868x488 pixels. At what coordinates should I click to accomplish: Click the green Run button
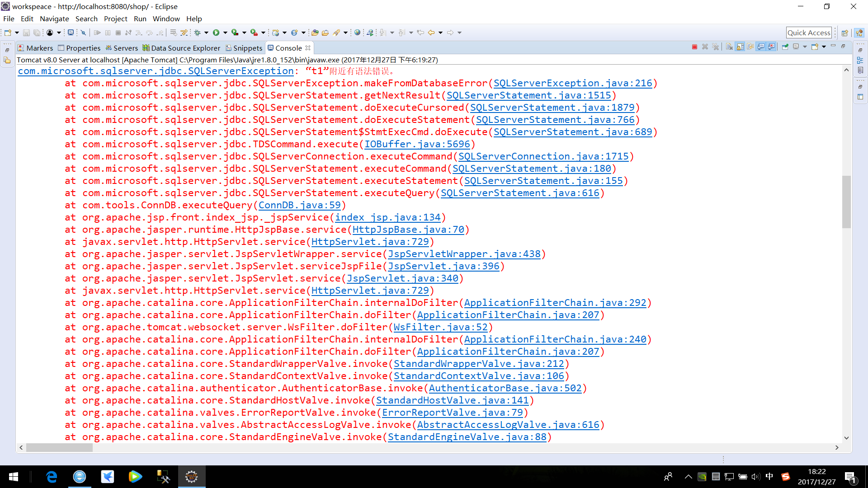click(216, 33)
